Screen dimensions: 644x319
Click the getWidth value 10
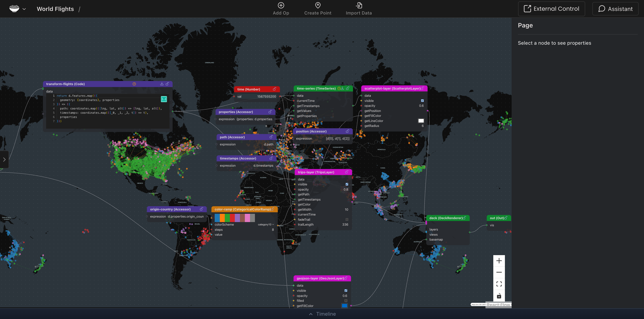click(346, 210)
